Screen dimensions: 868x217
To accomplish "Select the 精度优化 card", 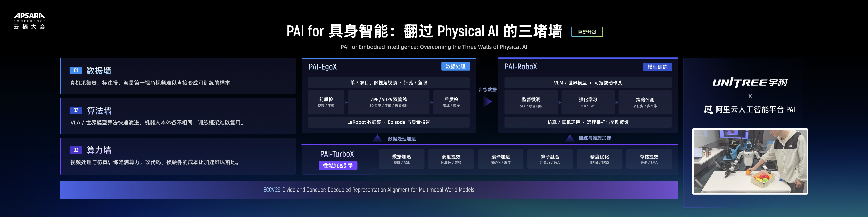I will 599,159.
